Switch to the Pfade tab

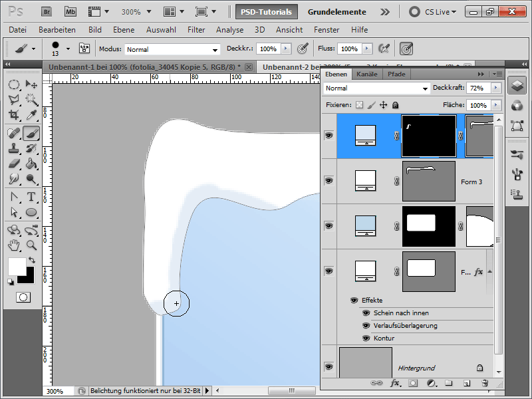tap(396, 74)
